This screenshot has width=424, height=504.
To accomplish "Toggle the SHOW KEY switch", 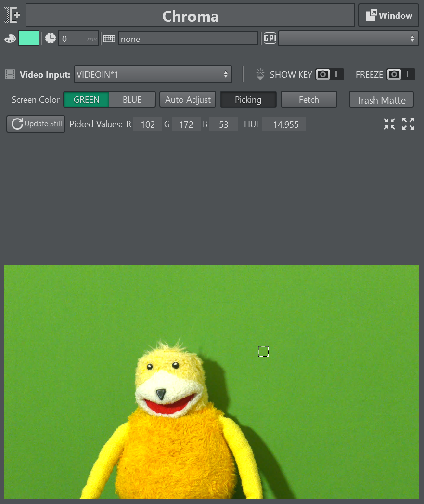I will 330,75.
